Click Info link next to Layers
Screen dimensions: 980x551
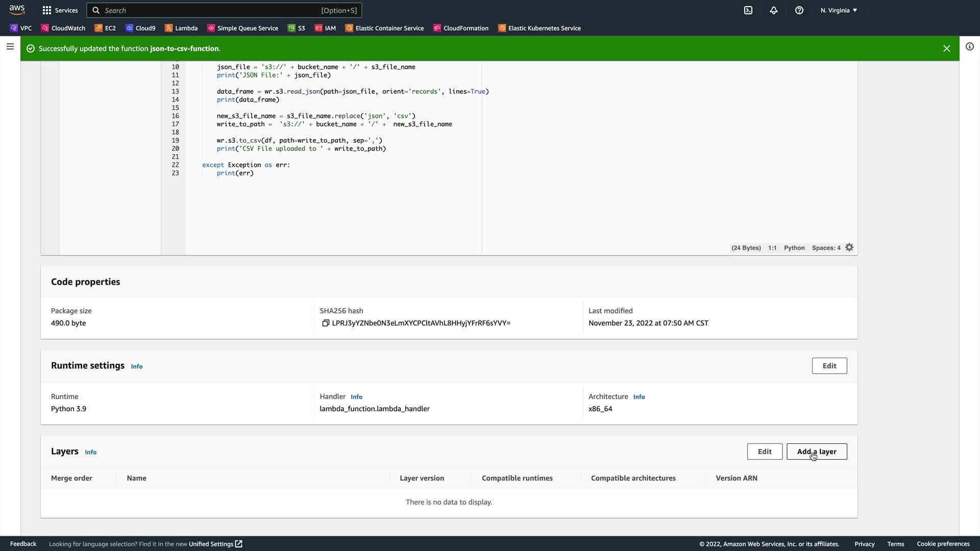(90, 452)
